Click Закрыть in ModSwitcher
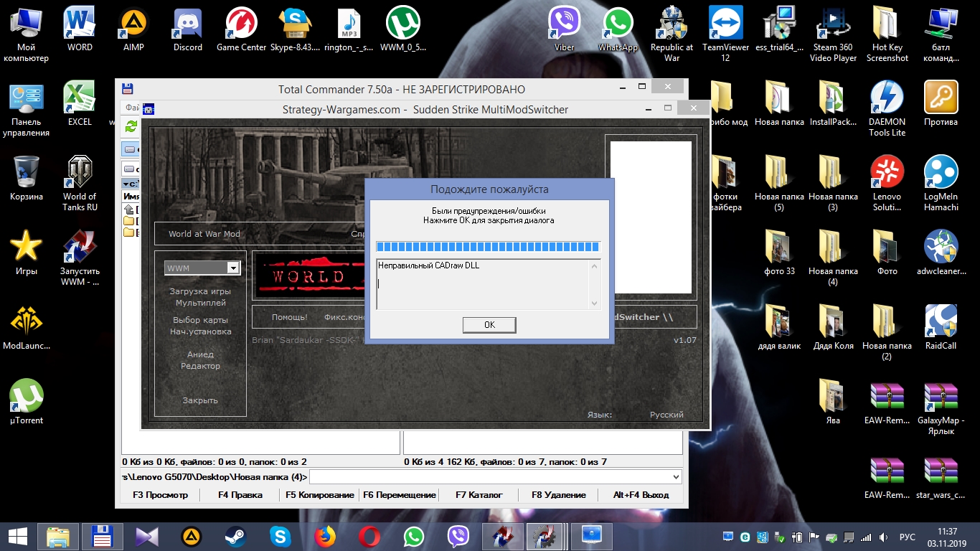This screenshot has width=980, height=551. tap(200, 400)
